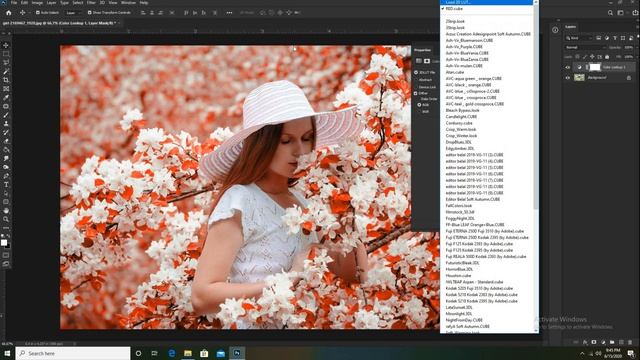Click the three-dots more options icon
Image resolution: width=640 pixels, height=360 pixels.
(229, 13)
